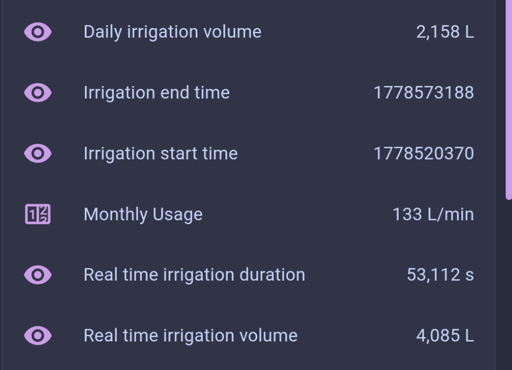This screenshot has height=370, width=512.
Task: Click the eye icon beside Real time irrigation duration
Action: click(38, 275)
